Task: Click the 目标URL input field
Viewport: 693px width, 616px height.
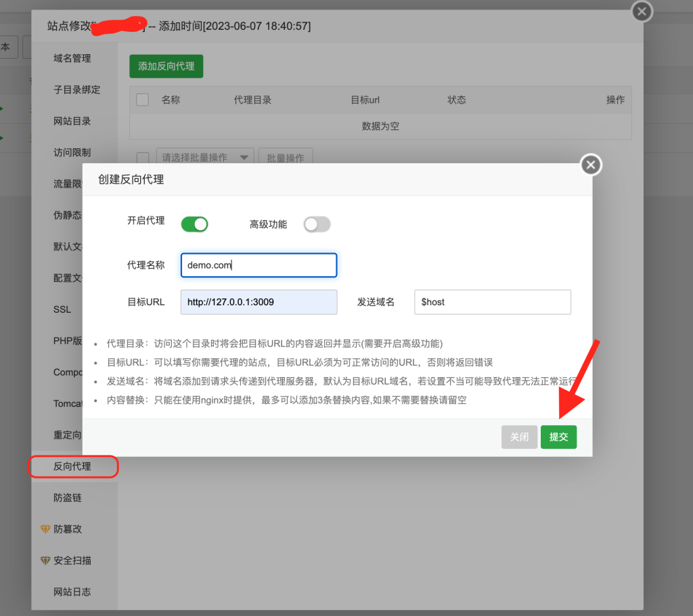Action: click(x=259, y=302)
